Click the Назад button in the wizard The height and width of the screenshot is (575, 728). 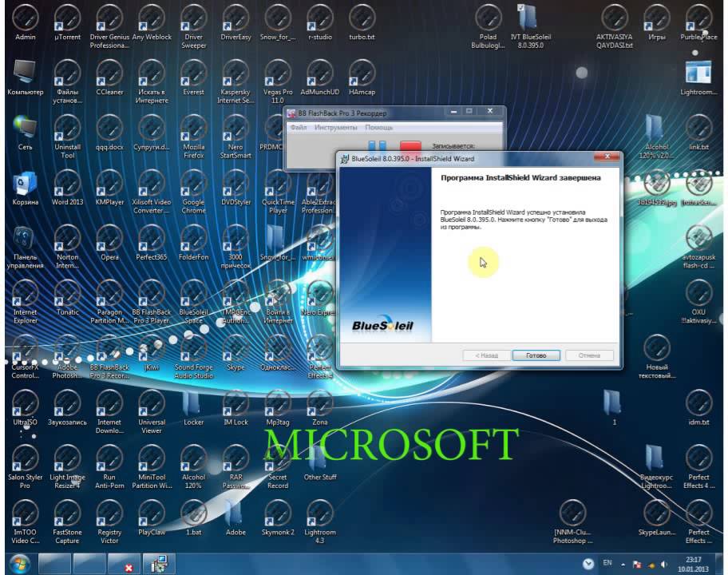486,355
